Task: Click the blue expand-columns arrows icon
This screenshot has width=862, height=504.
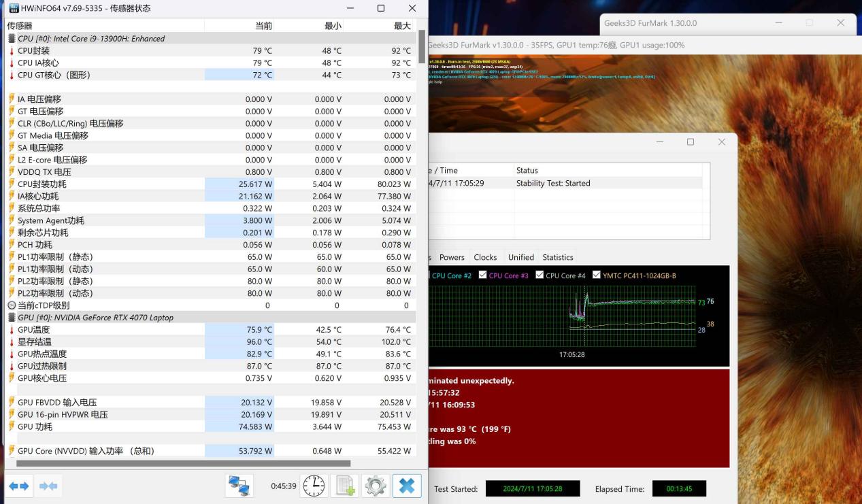Action: tap(18, 486)
